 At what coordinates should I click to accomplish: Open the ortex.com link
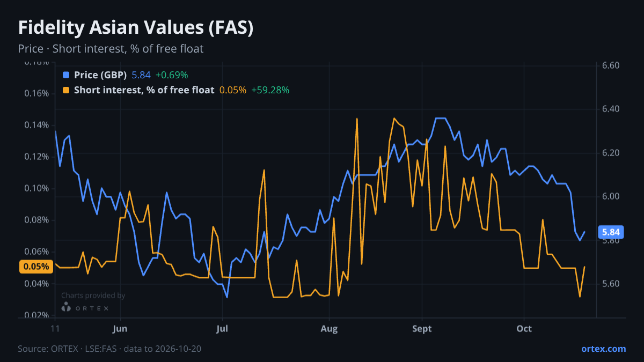(603, 349)
